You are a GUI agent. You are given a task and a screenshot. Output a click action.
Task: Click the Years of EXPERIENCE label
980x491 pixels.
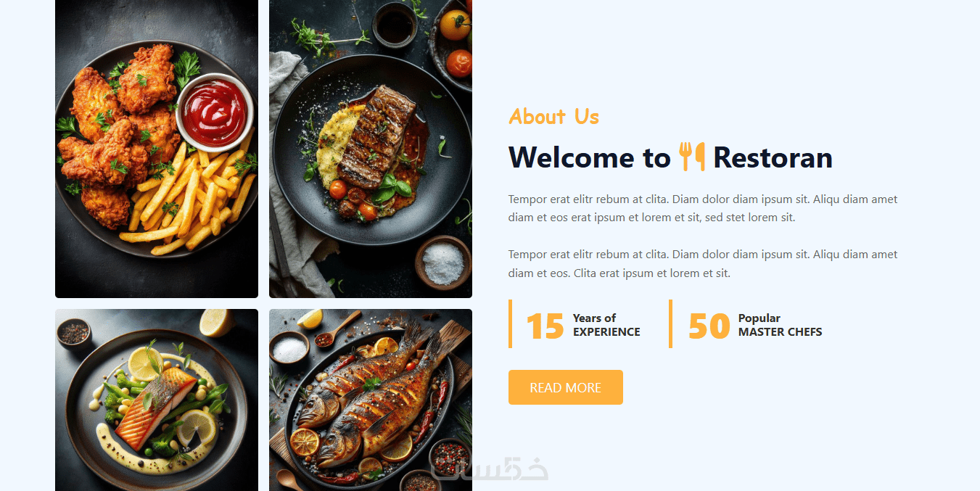click(606, 325)
